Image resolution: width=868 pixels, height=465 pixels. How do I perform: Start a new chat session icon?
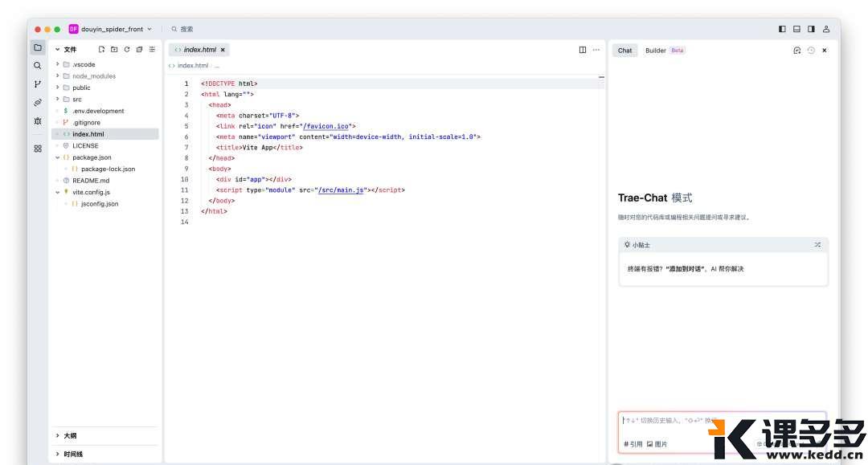coord(796,50)
